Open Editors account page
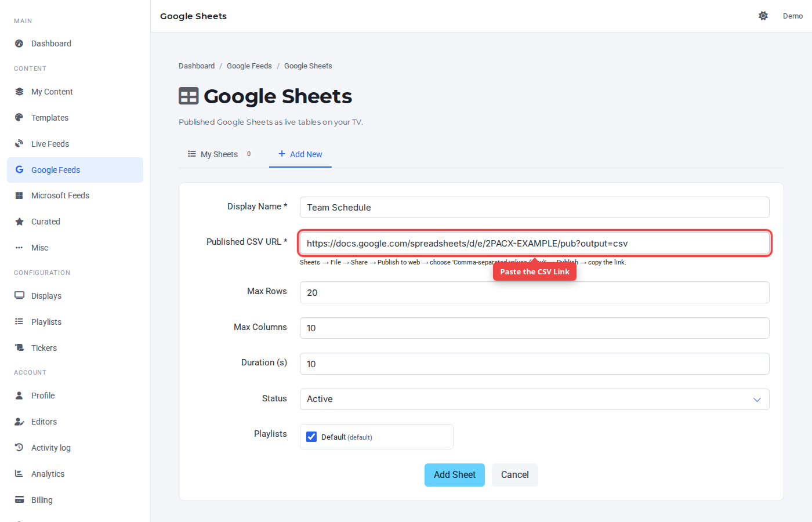The image size is (812, 522). pyautogui.click(x=75, y=422)
